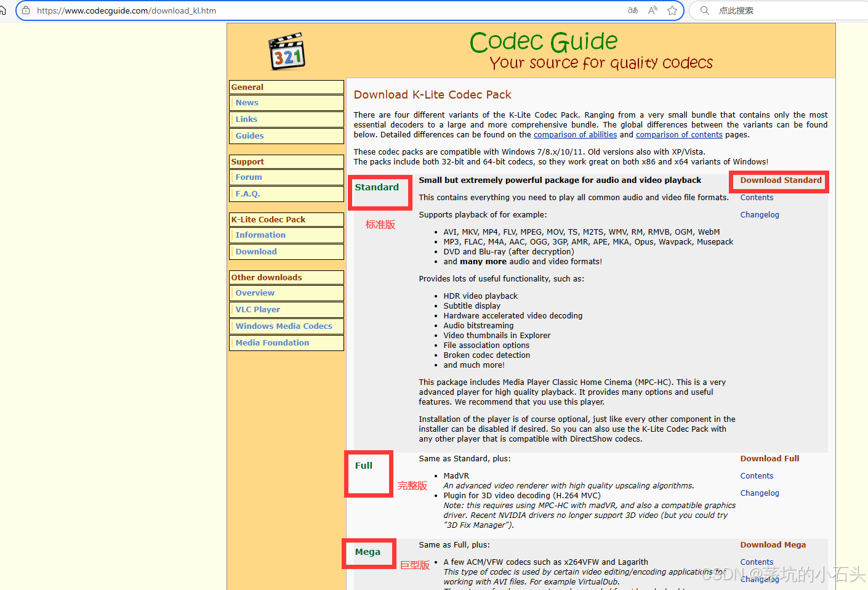
Task: Click the Subtitle display list item
Action: click(x=472, y=306)
